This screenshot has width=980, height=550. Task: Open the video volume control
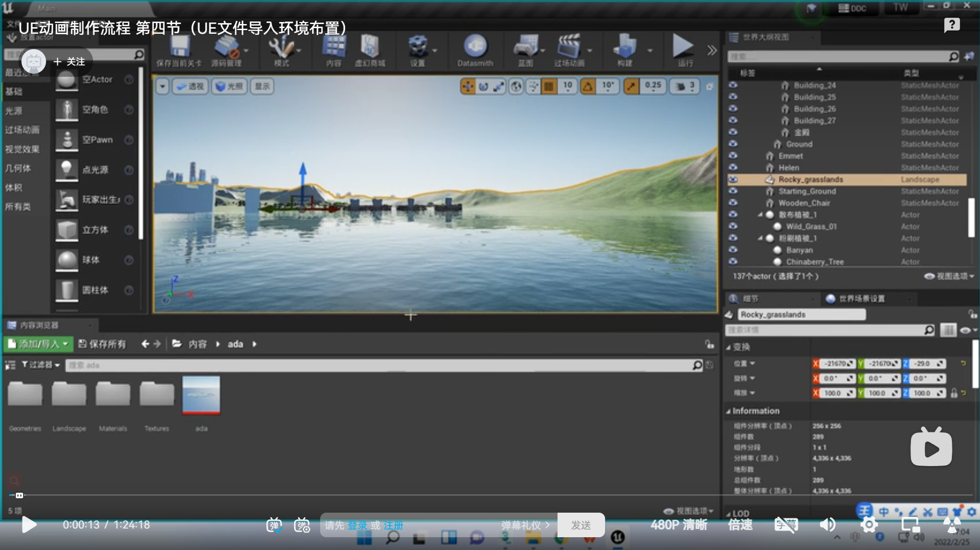(x=828, y=524)
